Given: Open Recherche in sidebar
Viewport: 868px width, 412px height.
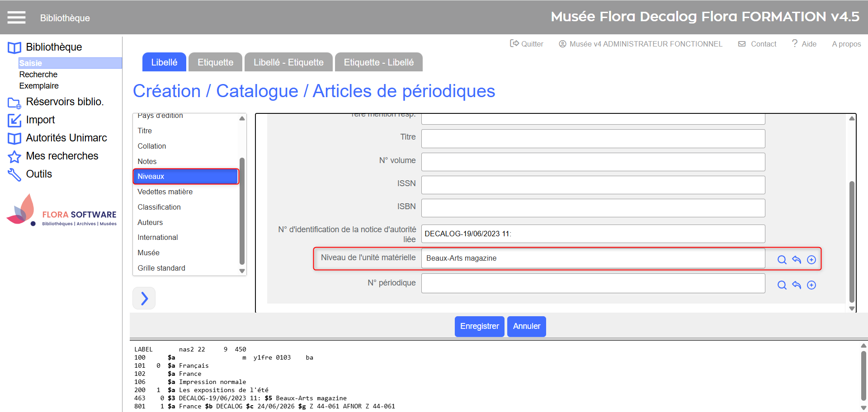Looking at the screenshot, I should (38, 75).
